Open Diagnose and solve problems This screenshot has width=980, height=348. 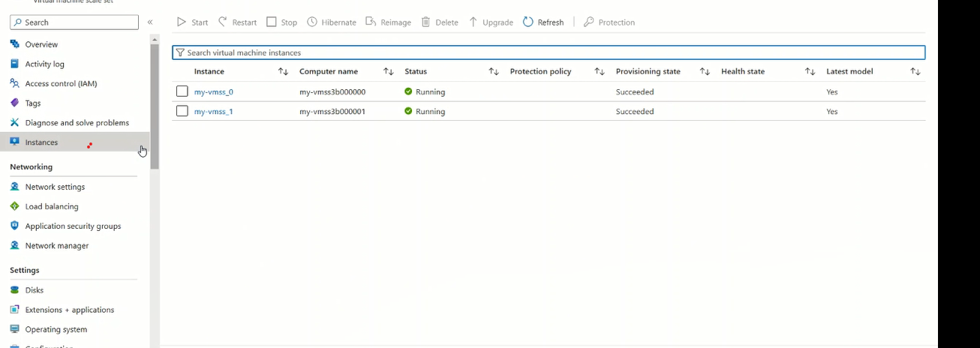tap(77, 122)
